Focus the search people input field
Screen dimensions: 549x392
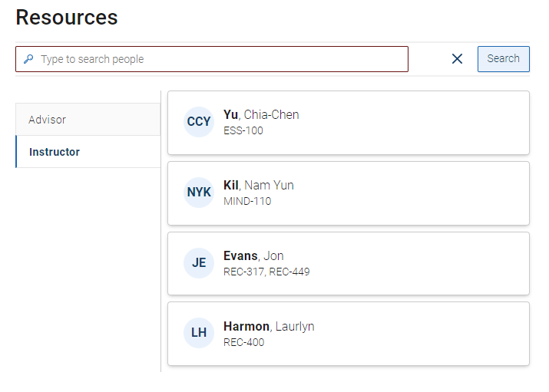212,59
